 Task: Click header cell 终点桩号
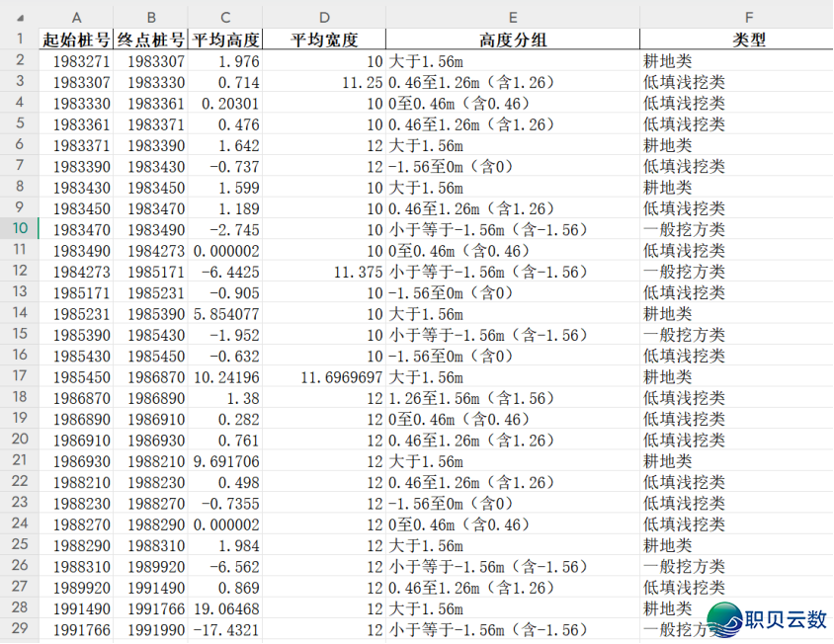[150, 40]
